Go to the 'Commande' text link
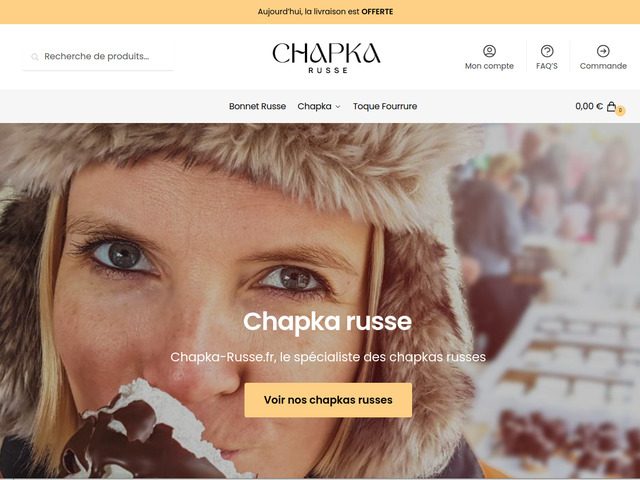 [603, 66]
